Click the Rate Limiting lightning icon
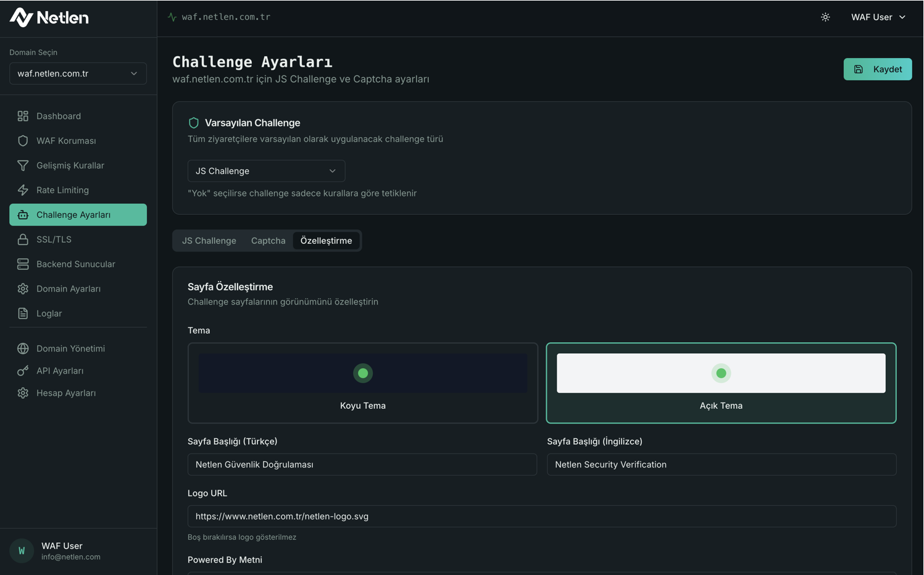The image size is (924, 575). 23,190
